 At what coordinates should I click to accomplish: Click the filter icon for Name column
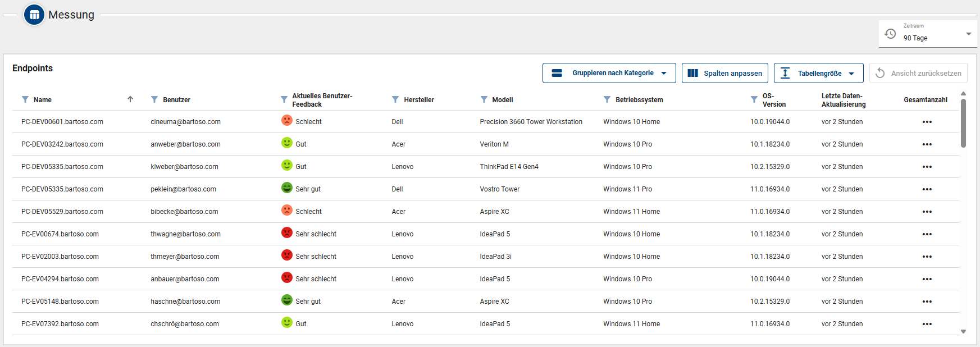pyautogui.click(x=25, y=99)
